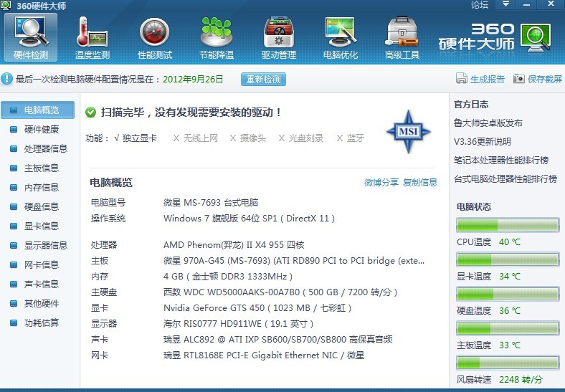Open the 硬件检测 hardware detection tab
The image size is (565, 392).
(x=31, y=37)
